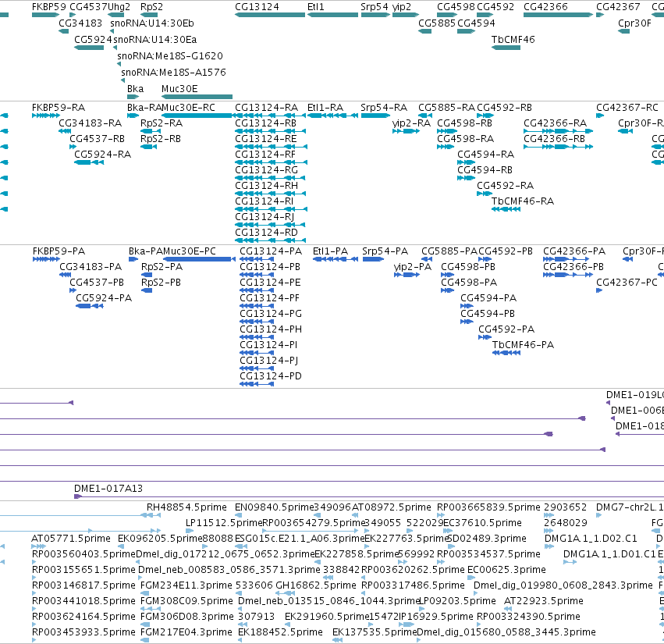Click transcript CG13124-RD
The height and width of the screenshot is (644, 664).
coord(266,232)
